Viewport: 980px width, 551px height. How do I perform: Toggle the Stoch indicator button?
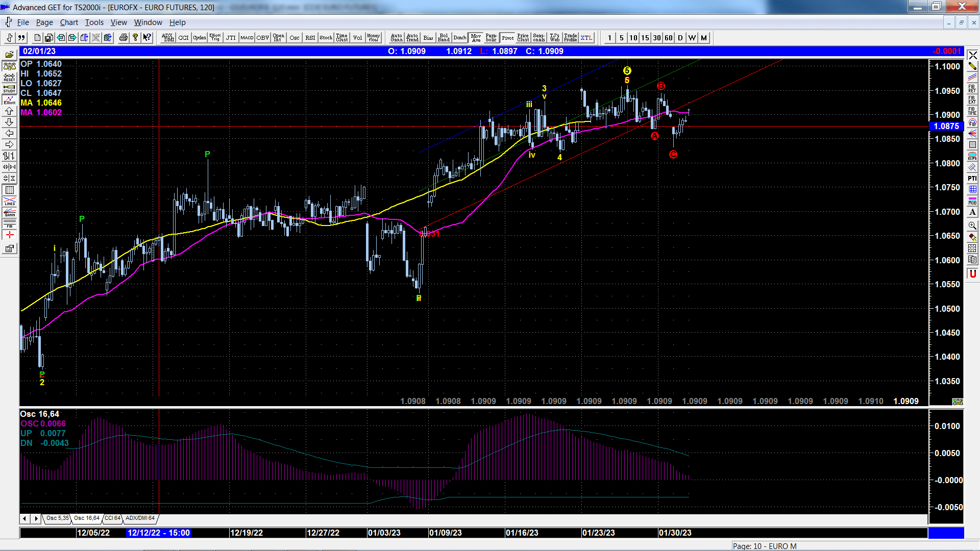pyautogui.click(x=326, y=38)
